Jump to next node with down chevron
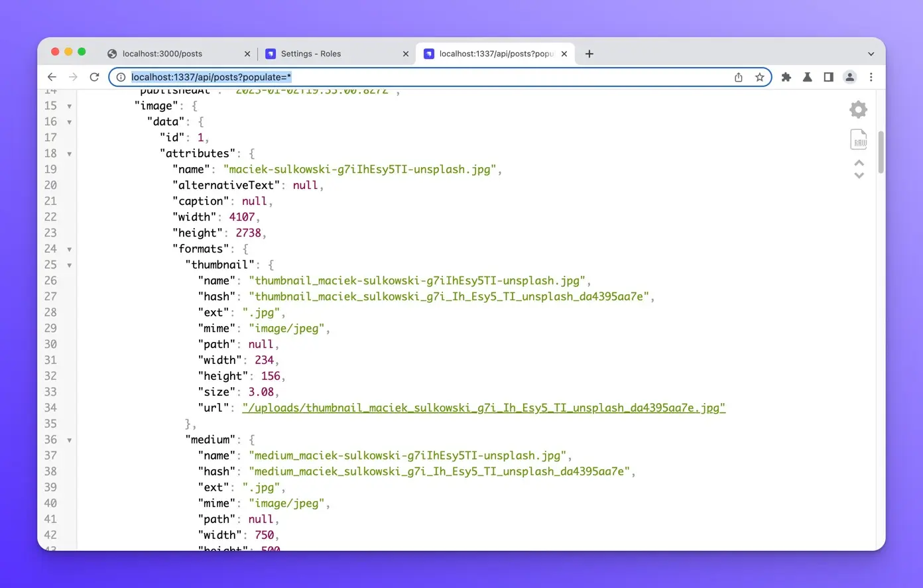Viewport: 923px width, 588px height. click(859, 176)
